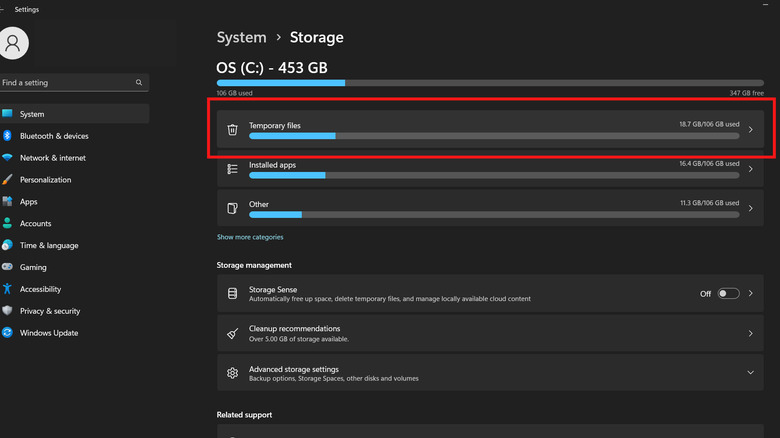Image resolution: width=780 pixels, height=438 pixels.
Task: Open the Cleanup recommendations title
Action: click(294, 328)
